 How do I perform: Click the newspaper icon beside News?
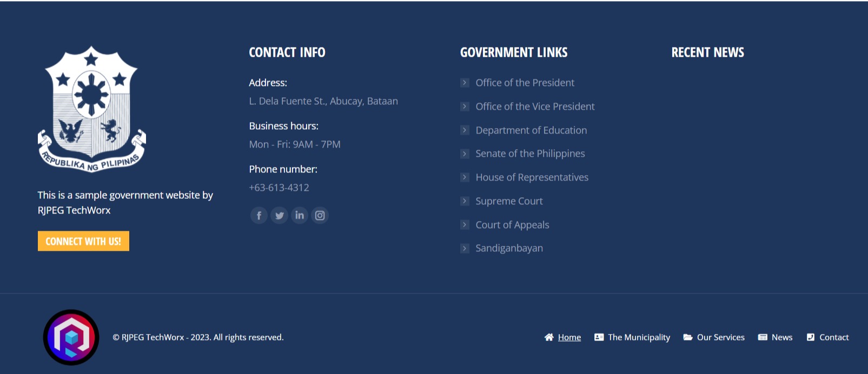pos(763,337)
